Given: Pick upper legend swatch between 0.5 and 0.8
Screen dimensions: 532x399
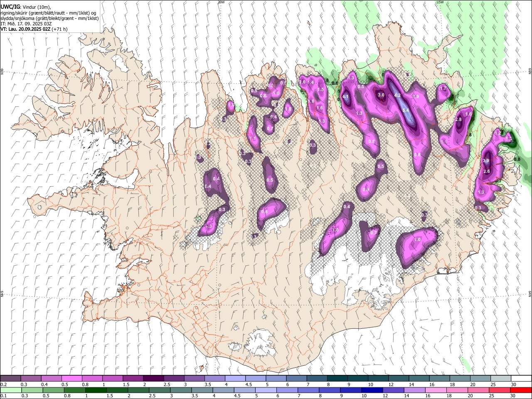Looking at the screenshot, I should (x=71, y=379).
